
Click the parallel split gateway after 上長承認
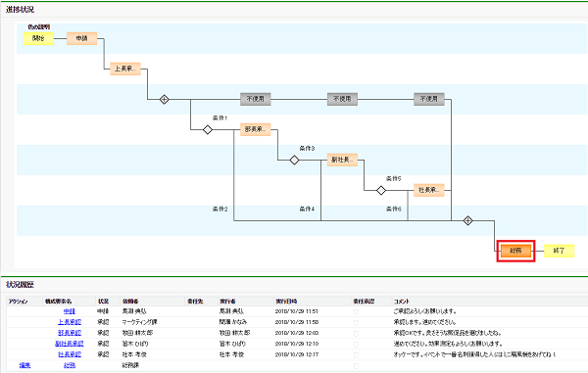pyautogui.click(x=164, y=100)
